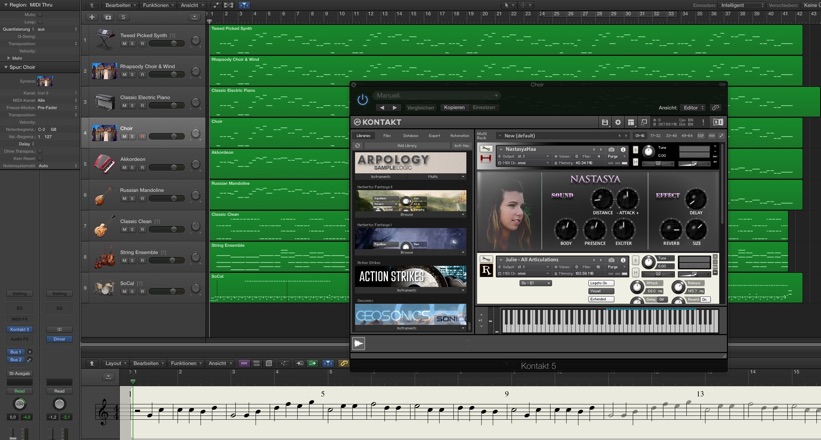Click Einsetzen button in plugin header
Screen dimensions: 821x440
click(x=484, y=107)
